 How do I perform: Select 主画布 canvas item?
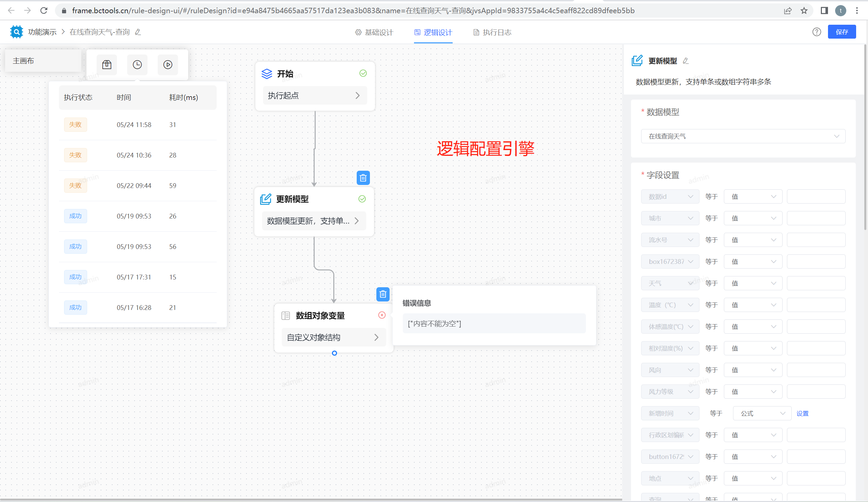click(x=43, y=61)
